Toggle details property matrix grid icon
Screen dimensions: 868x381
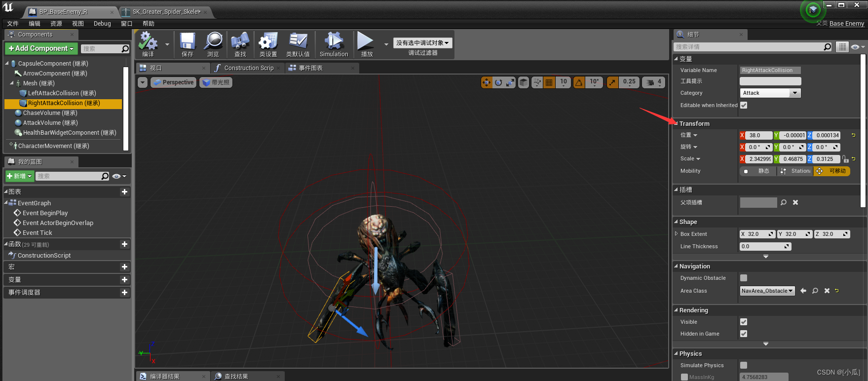pos(842,47)
